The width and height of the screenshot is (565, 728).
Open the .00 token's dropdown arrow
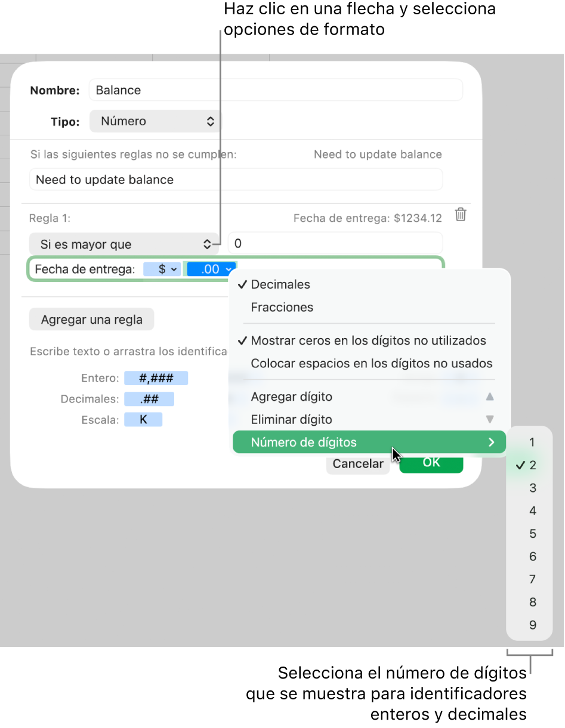point(229,269)
